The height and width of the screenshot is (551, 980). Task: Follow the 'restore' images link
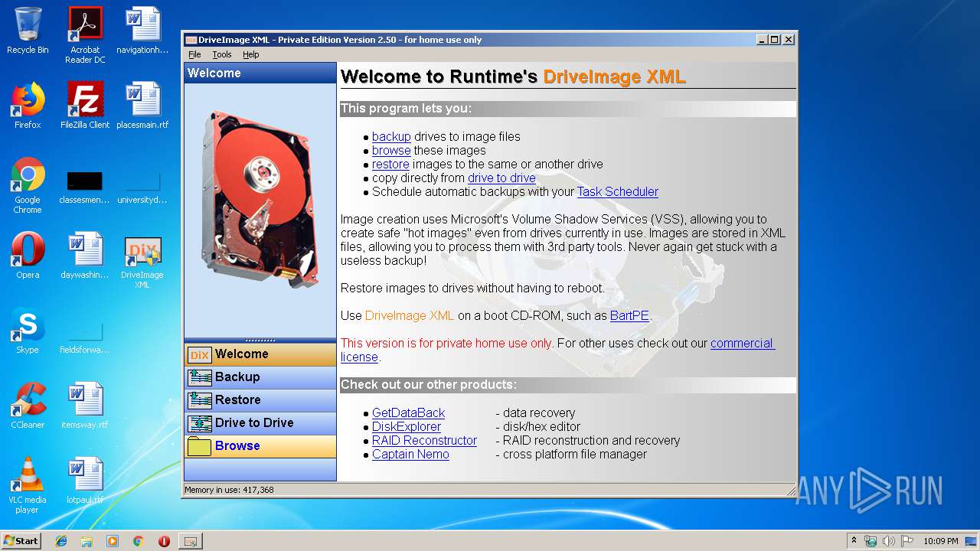click(390, 165)
